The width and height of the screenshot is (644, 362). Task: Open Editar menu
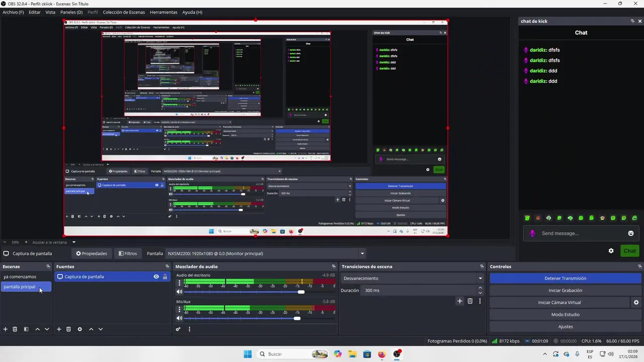(x=35, y=12)
